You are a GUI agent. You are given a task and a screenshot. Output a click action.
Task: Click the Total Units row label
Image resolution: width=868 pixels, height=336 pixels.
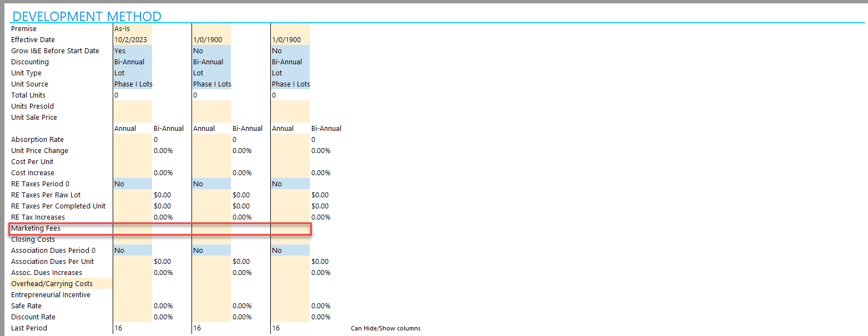click(x=28, y=95)
